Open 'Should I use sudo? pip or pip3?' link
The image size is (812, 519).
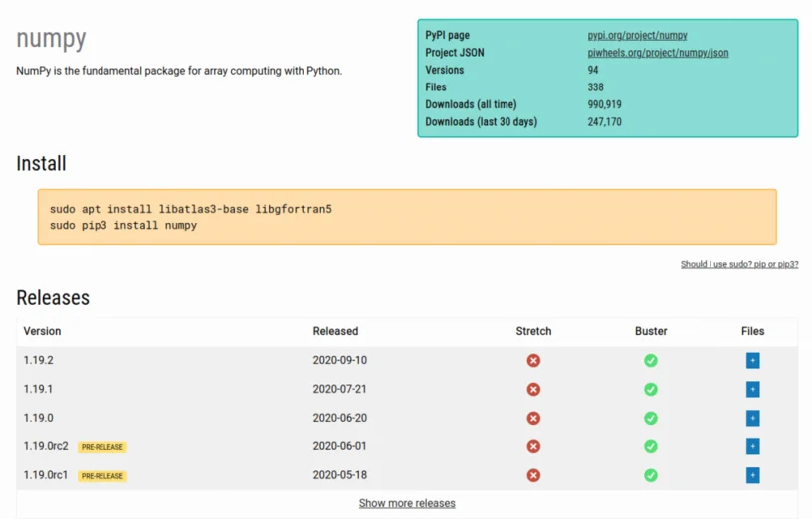(739, 264)
